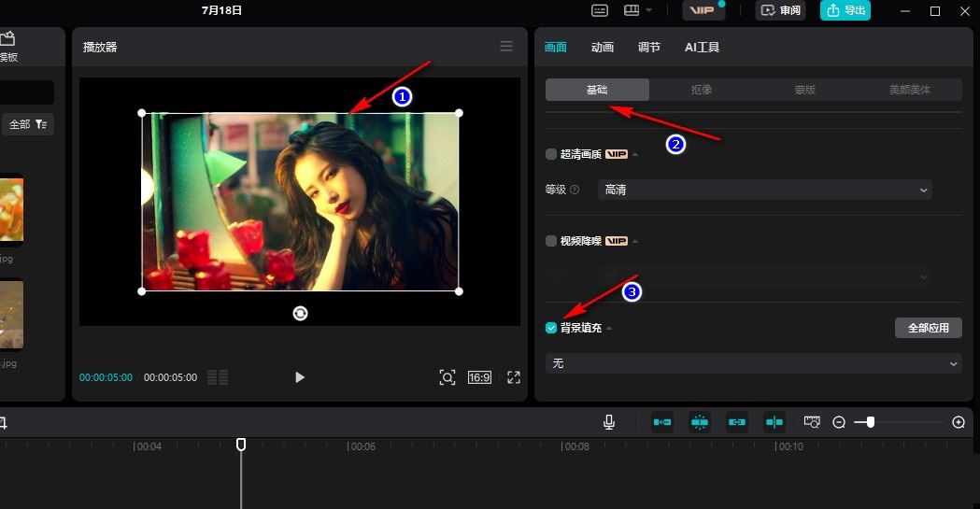Click the microphone voiceover record icon

tap(609, 422)
